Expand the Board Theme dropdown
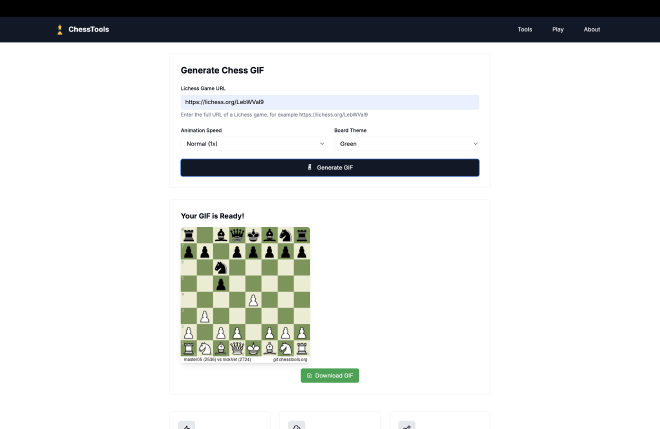Screen dimensions: 660x429 406,144
